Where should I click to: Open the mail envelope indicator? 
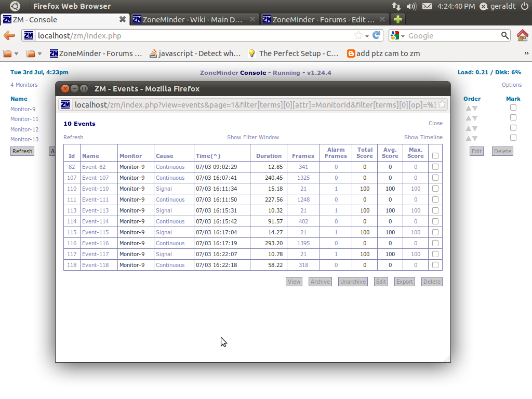point(427,6)
